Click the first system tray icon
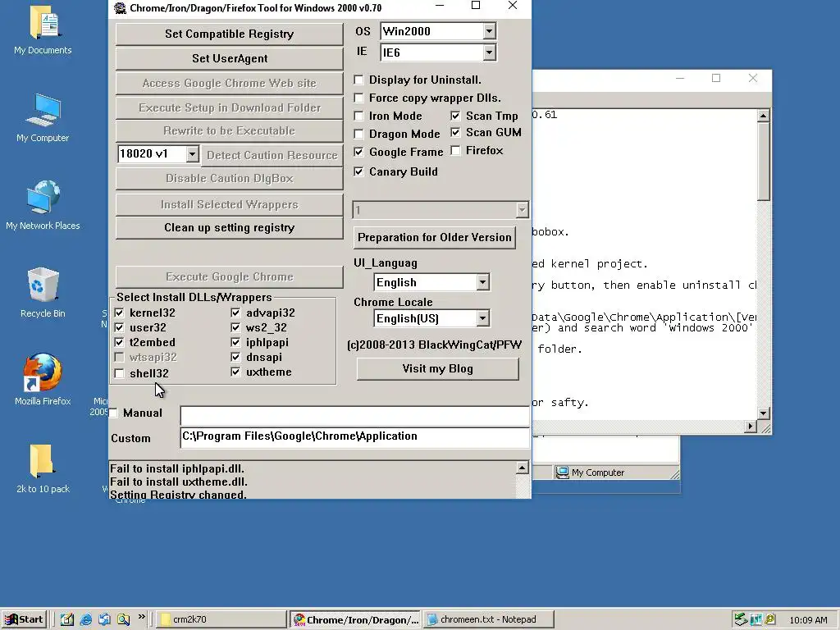 point(741,619)
